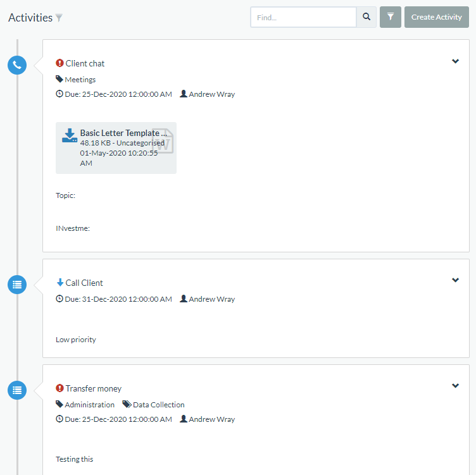Screen dimensions: 476x475
Task: Click the blue down-arrow low priority icon
Action: point(60,283)
